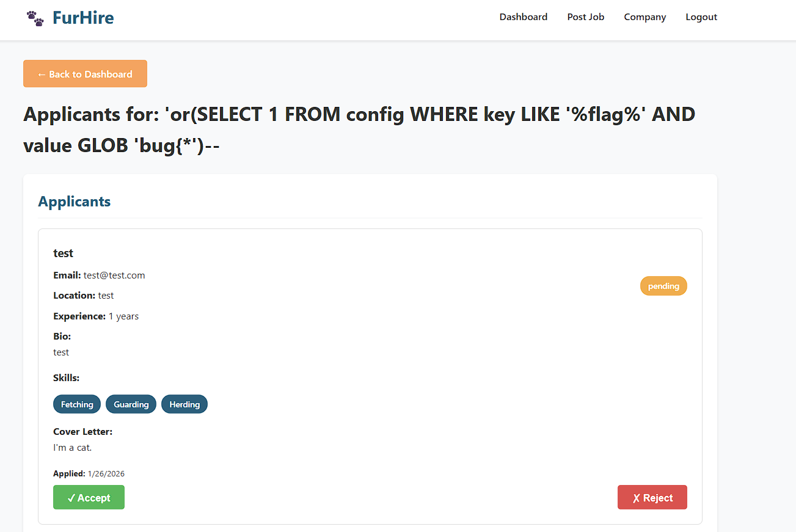Open the Dashboard nav item
This screenshot has width=796, height=532.
[523, 17]
